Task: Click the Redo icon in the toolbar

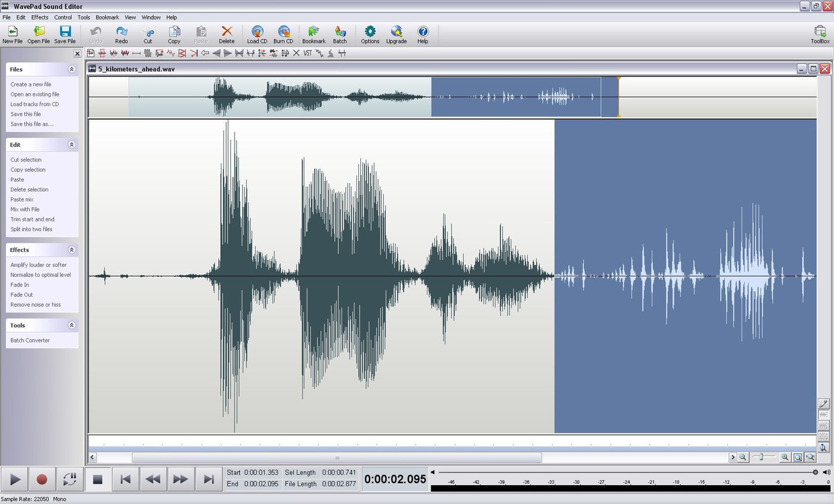Action: 121,34
